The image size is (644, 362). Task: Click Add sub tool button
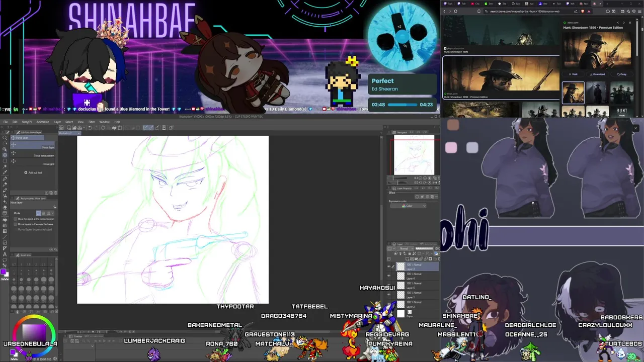(x=33, y=172)
